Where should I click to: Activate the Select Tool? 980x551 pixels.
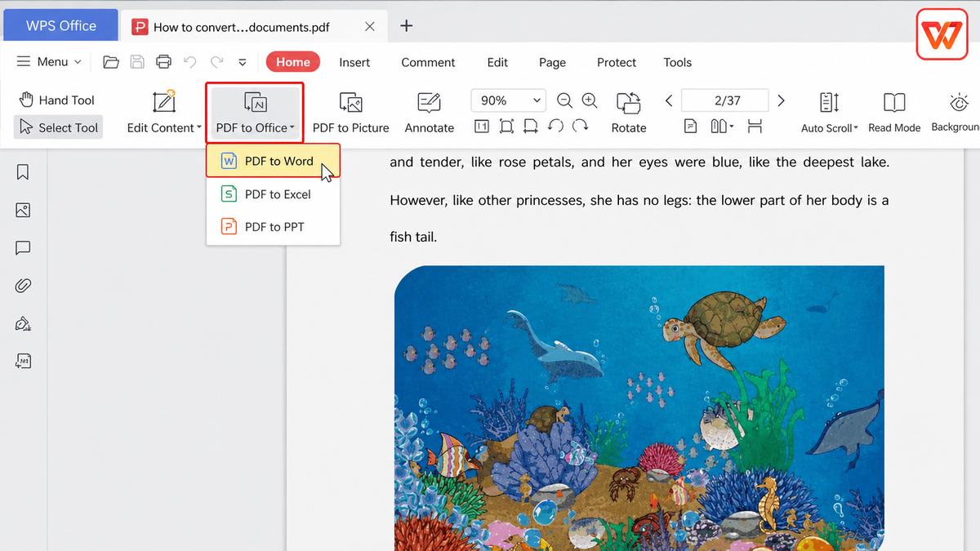pyautogui.click(x=59, y=127)
